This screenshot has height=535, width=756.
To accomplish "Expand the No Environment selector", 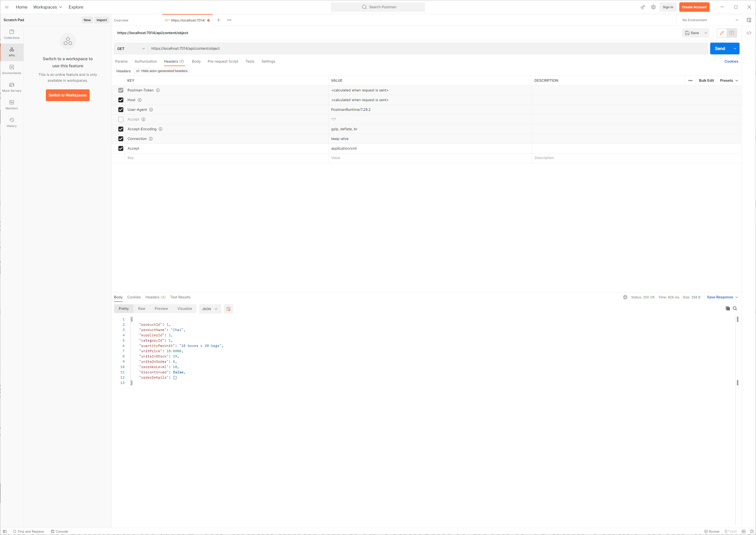I will pos(710,20).
